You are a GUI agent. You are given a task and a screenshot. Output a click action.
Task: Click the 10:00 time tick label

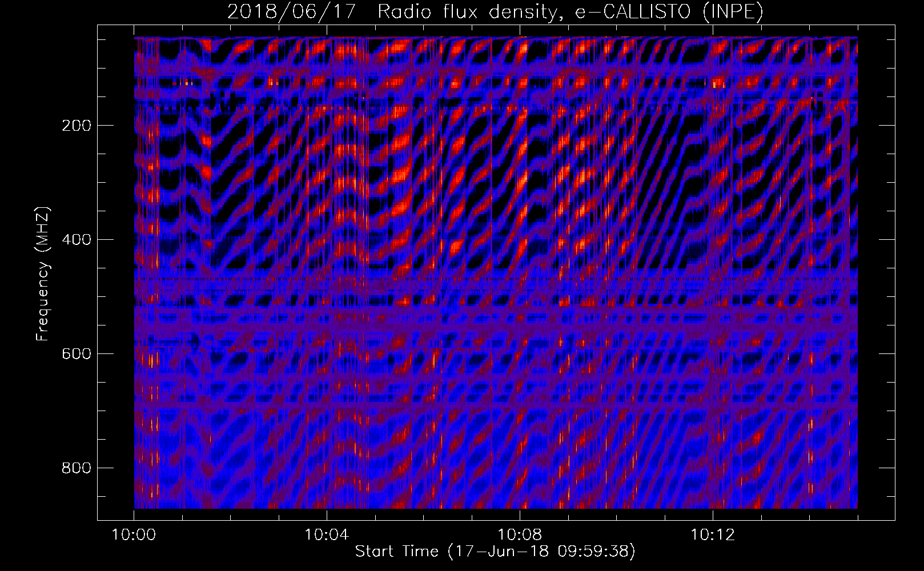tap(134, 535)
